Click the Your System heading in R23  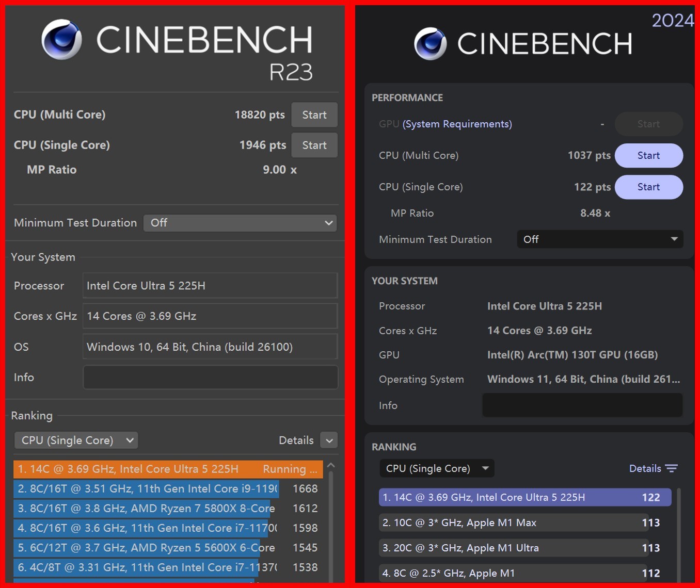click(43, 257)
